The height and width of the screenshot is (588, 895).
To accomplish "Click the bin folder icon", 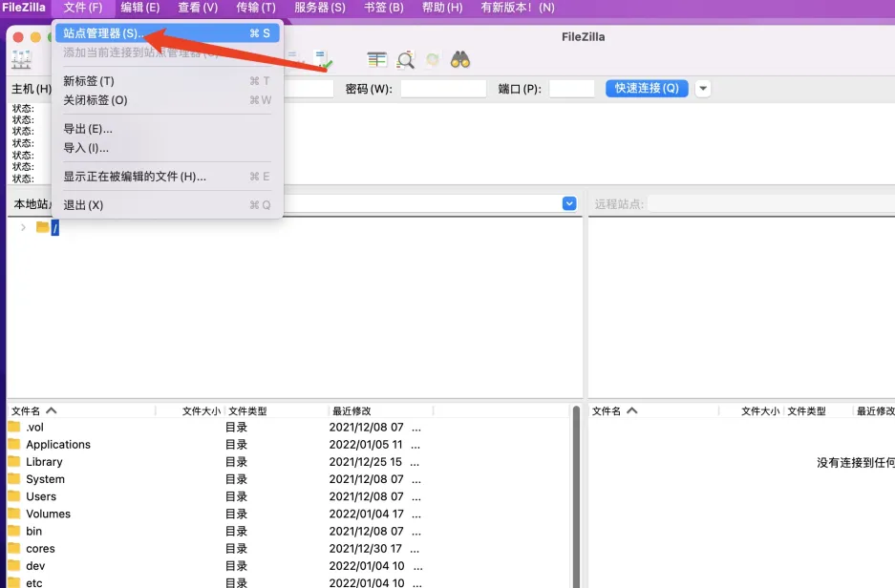I will point(14,531).
